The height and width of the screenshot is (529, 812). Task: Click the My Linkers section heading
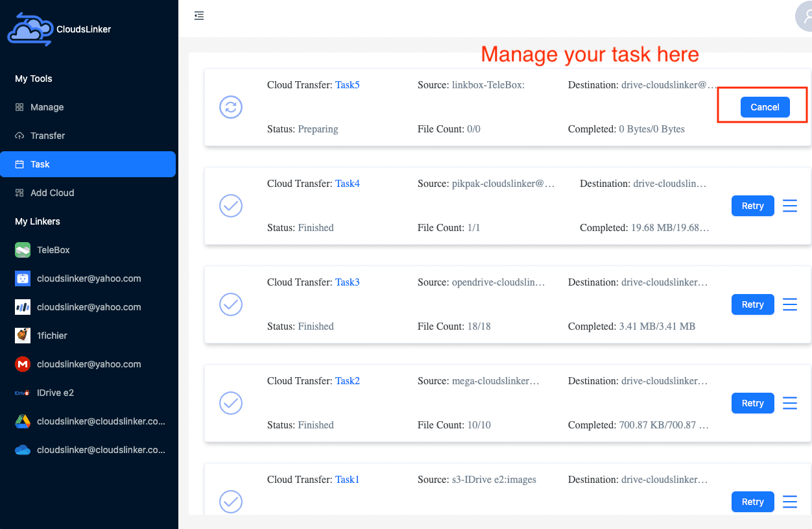[x=38, y=221]
